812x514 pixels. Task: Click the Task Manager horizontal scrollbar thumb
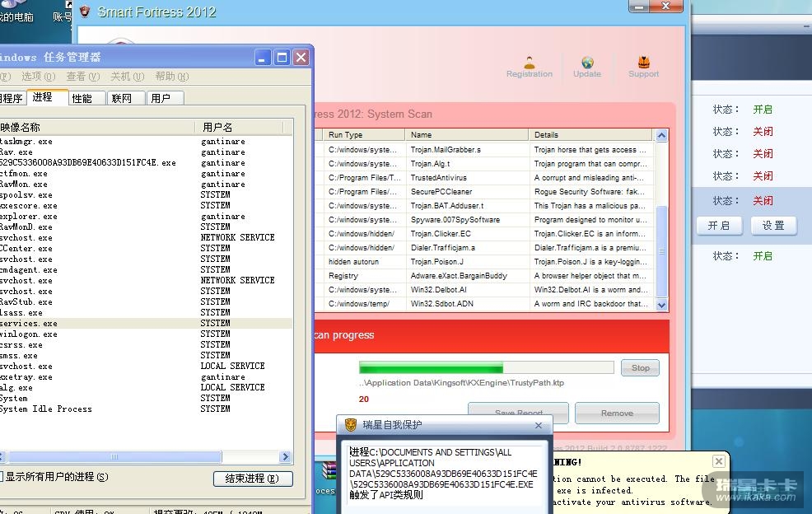pos(114,456)
